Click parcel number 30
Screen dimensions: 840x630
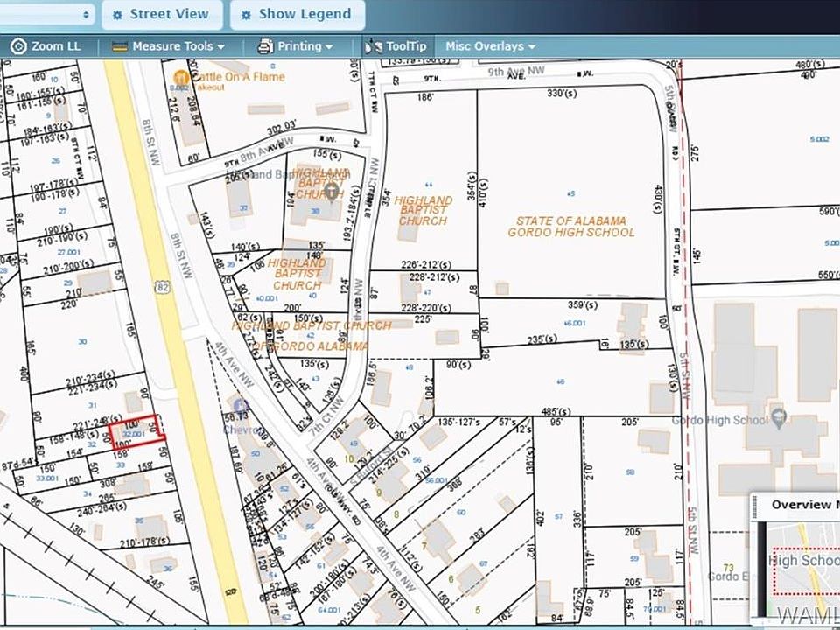click(82, 341)
